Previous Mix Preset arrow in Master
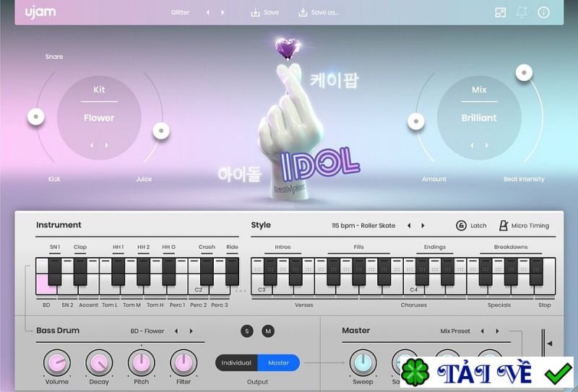Image resolution: width=578 pixels, height=392 pixels. coord(482,331)
